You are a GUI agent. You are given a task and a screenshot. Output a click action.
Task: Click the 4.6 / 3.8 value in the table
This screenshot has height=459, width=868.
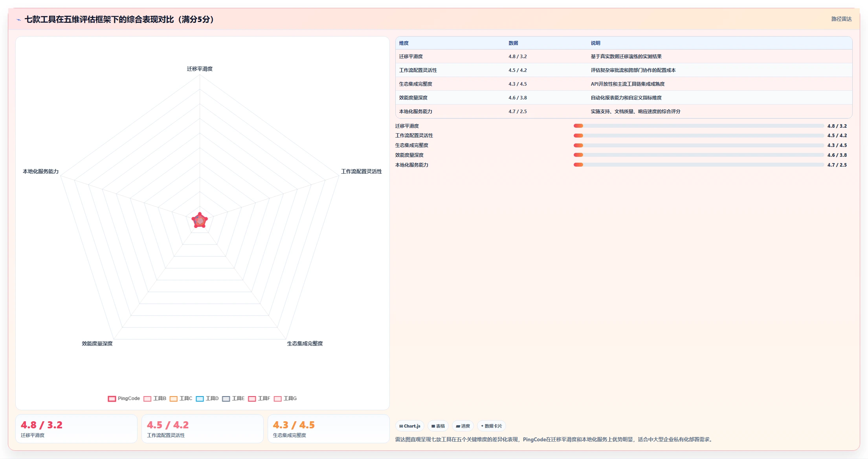pos(517,98)
